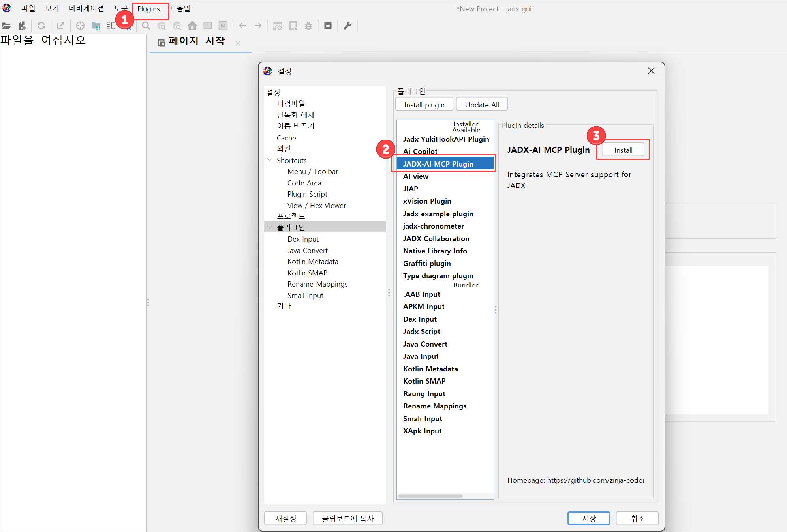Image resolution: width=787 pixels, height=532 pixels.
Task: Click the open file folder icon
Action: point(6,26)
